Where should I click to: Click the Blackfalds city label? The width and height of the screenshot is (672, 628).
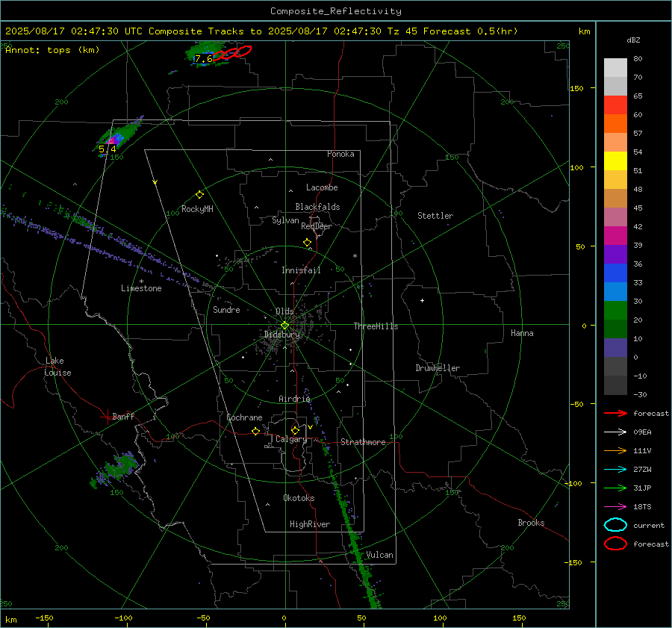(317, 207)
